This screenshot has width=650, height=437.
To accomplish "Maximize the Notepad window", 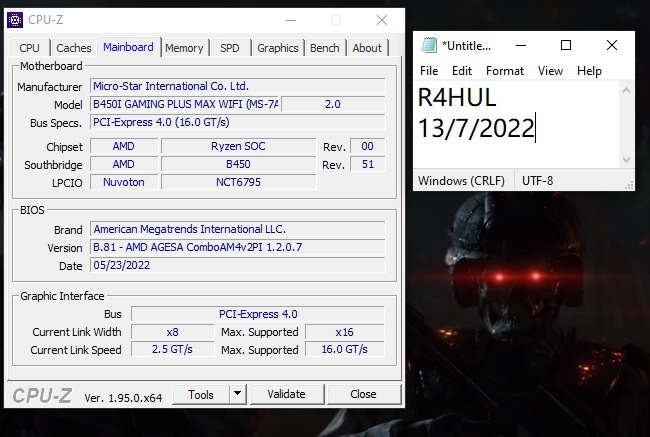I will click(x=566, y=45).
